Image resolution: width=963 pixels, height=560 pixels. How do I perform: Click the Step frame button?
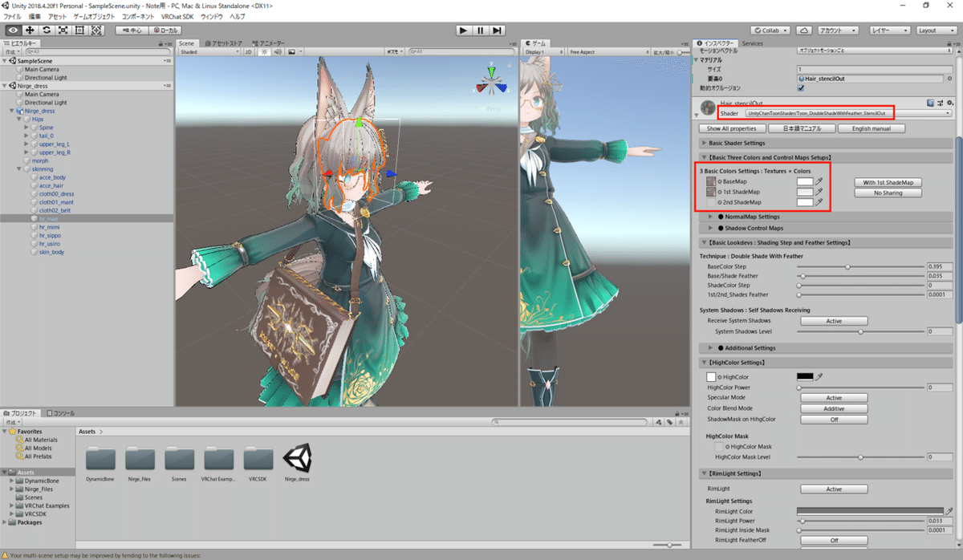click(x=497, y=30)
